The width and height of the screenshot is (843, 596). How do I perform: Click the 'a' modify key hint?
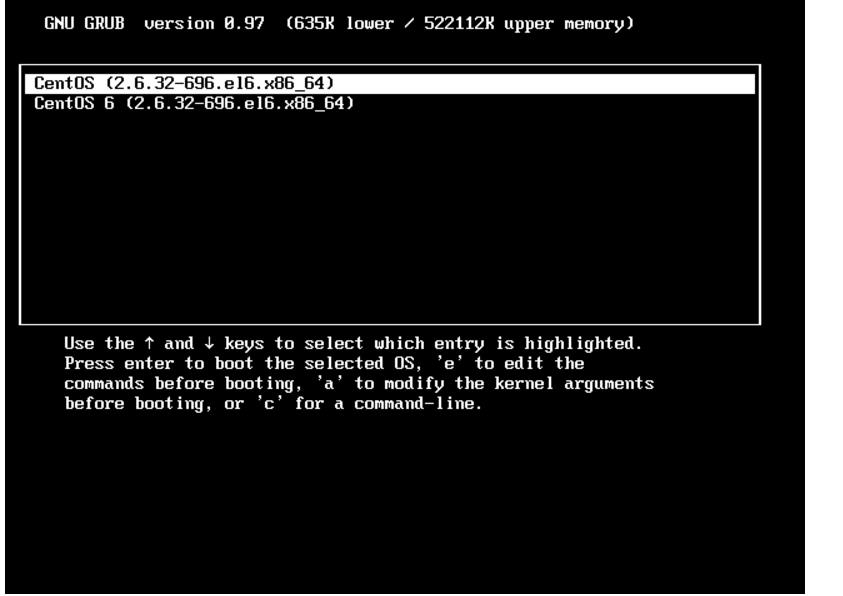click(x=329, y=383)
